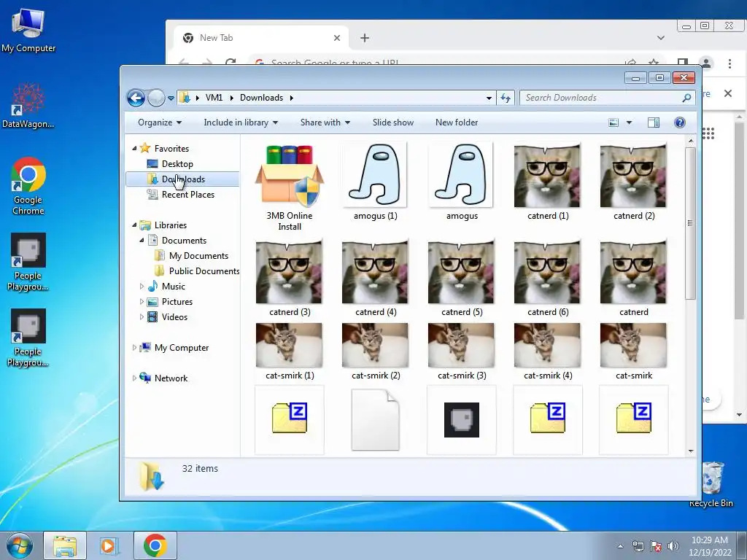Open Windows Media Player from taskbar
The image size is (747, 560).
[109, 545]
